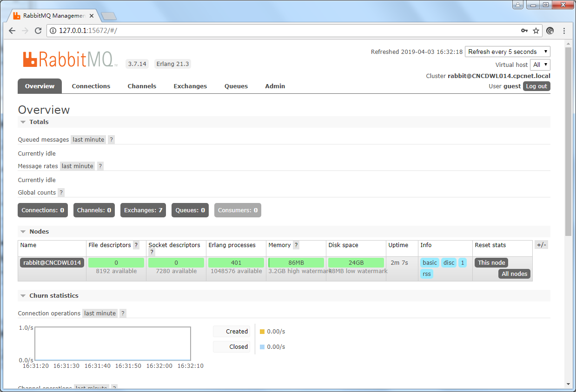Open help for File descriptors column
This screenshot has height=392, width=576.
(x=136, y=245)
